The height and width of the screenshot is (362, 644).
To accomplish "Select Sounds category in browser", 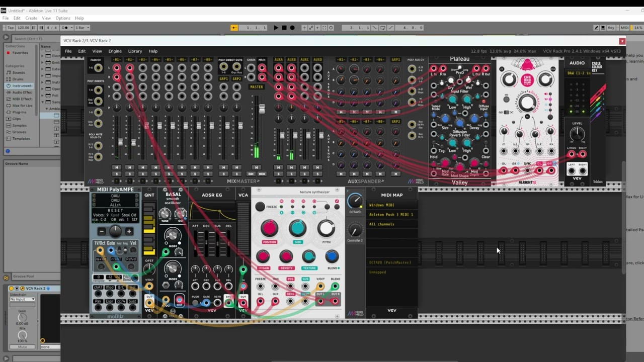I will (x=19, y=72).
